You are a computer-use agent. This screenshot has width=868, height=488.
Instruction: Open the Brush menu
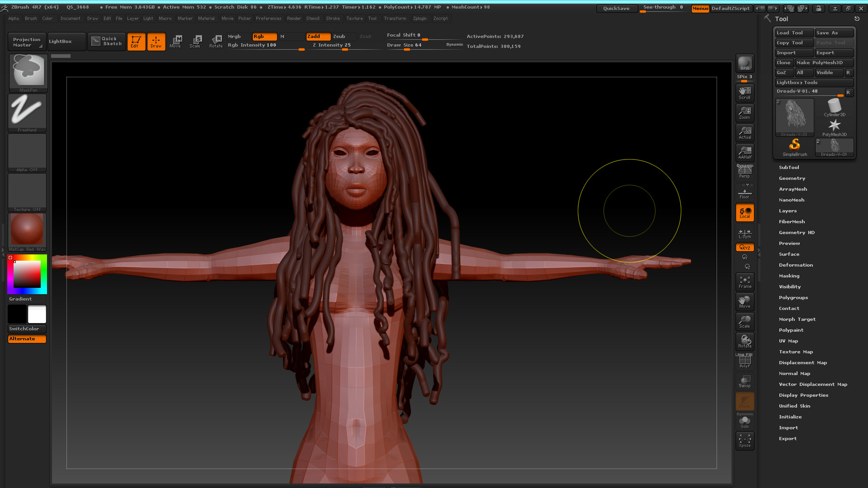(x=31, y=19)
